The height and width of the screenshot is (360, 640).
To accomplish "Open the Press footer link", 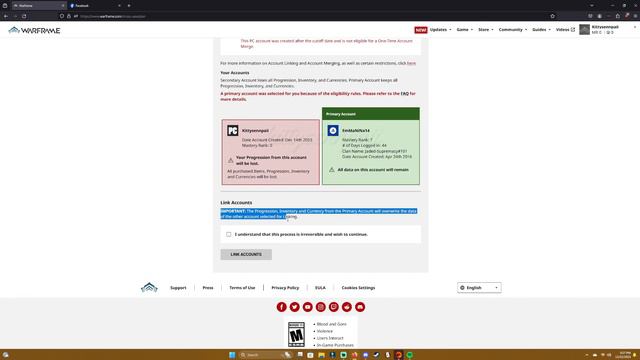I will click(x=208, y=288).
